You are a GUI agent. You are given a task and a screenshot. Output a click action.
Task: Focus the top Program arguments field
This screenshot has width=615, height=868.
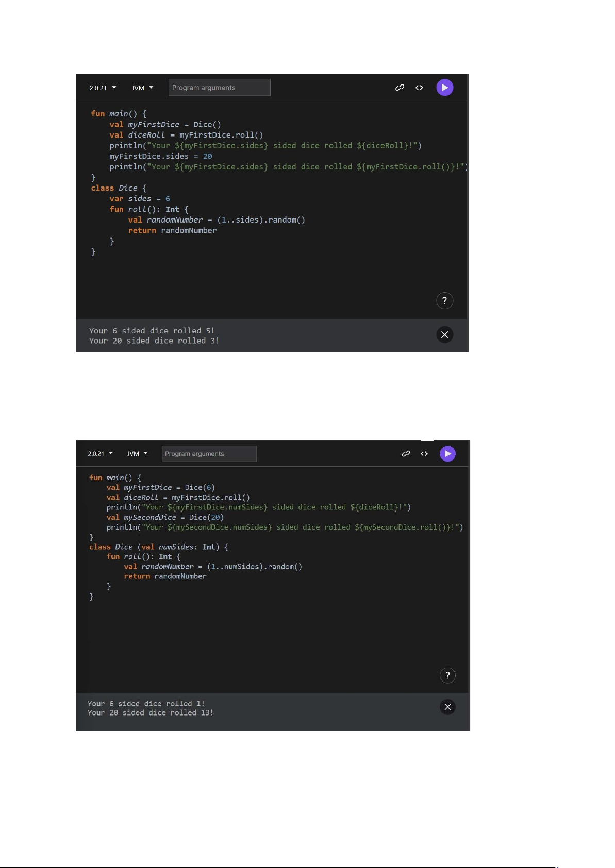pyautogui.click(x=219, y=88)
